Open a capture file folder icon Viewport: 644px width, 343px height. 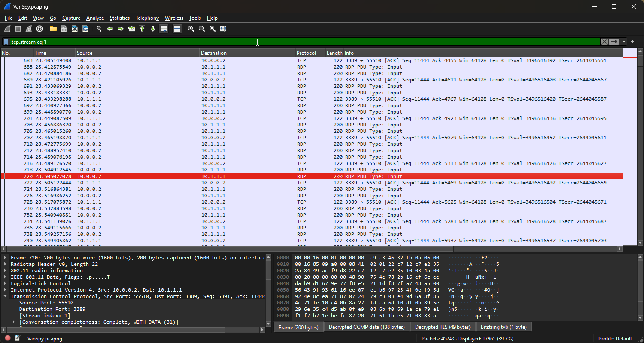click(x=53, y=29)
